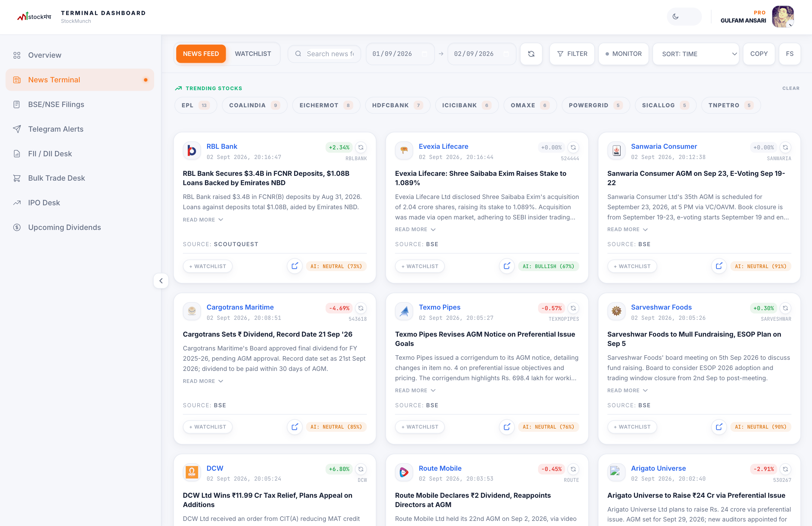This screenshot has width=812, height=526.
Task: Expand Read More on Texmo Pipes card
Action: click(415, 390)
